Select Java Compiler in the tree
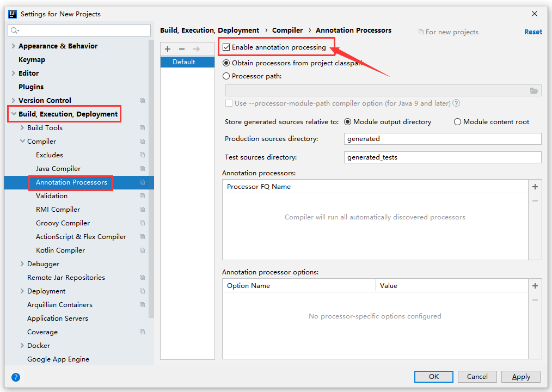 tap(58, 169)
